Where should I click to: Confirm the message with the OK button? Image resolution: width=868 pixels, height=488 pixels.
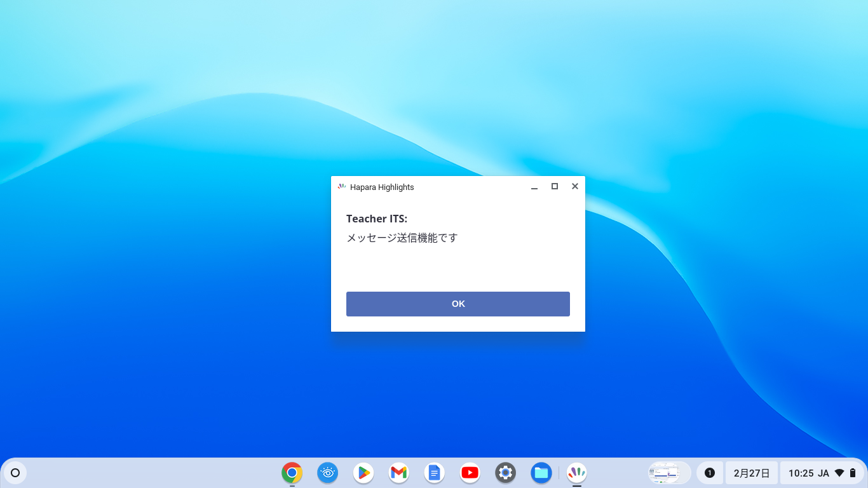pos(458,304)
